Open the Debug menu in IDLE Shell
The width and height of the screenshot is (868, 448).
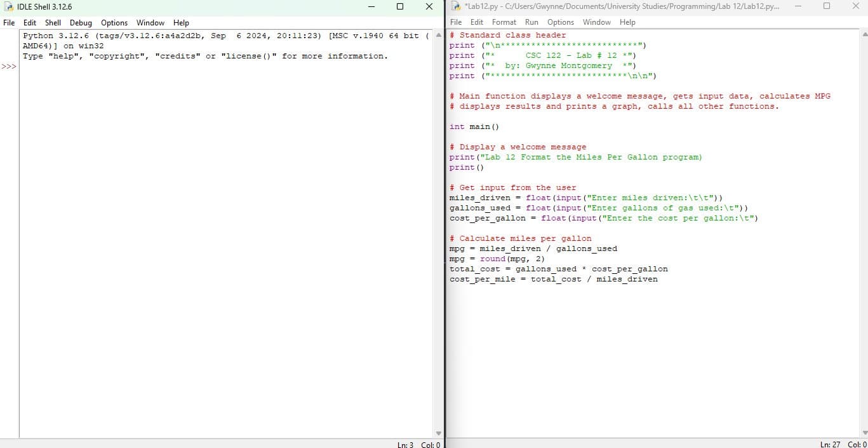[81, 22]
